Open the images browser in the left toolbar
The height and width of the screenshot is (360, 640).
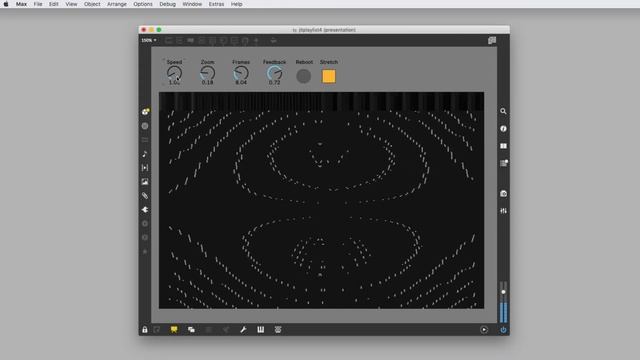tap(145, 182)
